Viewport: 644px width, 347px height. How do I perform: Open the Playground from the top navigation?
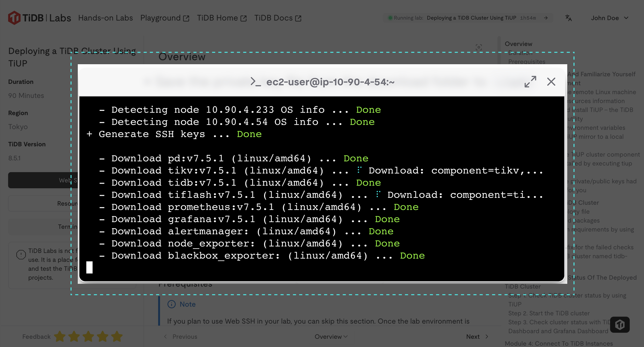[x=161, y=18]
